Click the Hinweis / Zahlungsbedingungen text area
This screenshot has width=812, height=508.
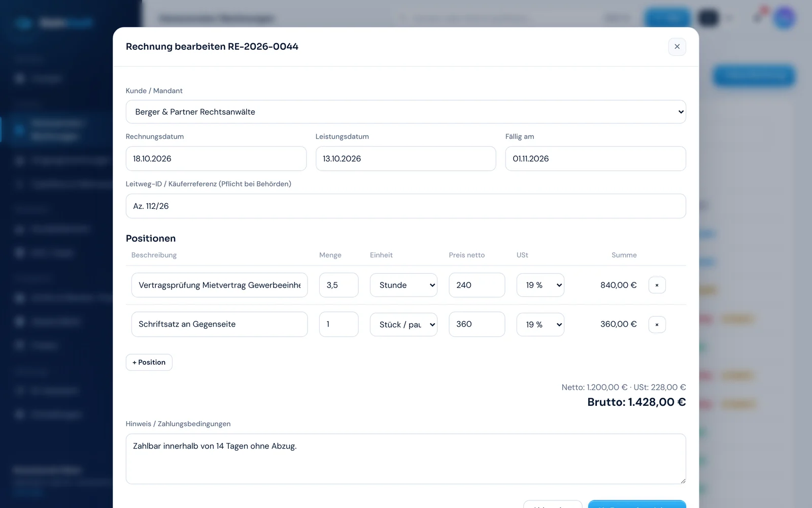tap(406, 459)
